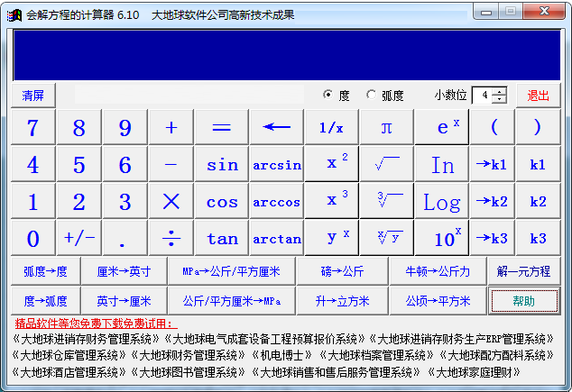Insert a decimal point
The height and width of the screenshot is (392, 572).
pyautogui.click(x=125, y=238)
